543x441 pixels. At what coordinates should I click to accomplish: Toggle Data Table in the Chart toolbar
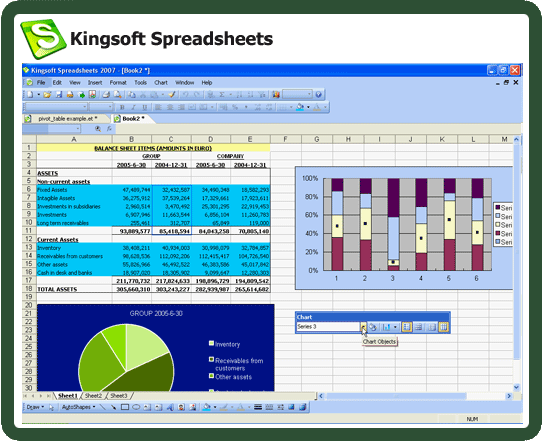pyautogui.click(x=419, y=327)
